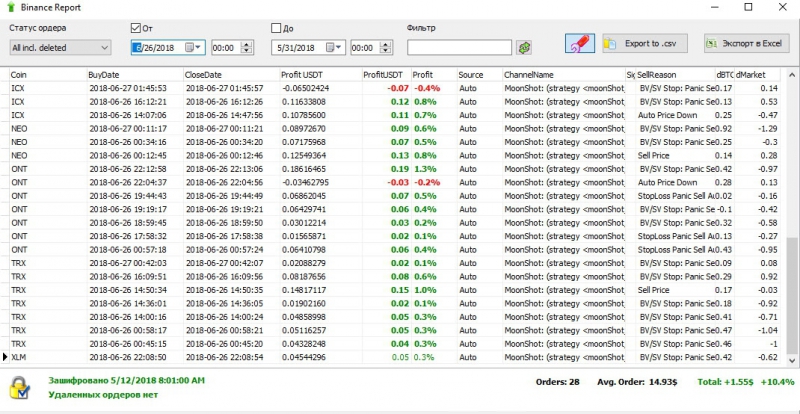The width and height of the screenshot is (800, 414).
Task: Click the Binance Report green arrow icon
Action: click(x=11, y=7)
